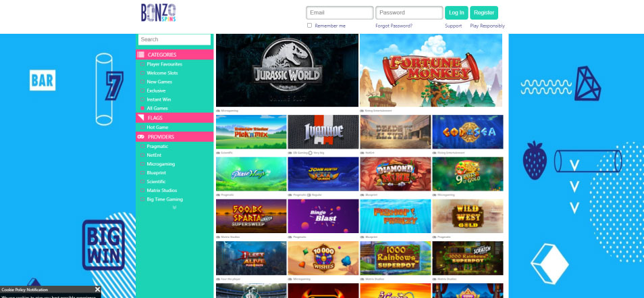Click the Register button
Image resolution: width=644 pixels, height=298 pixels.
click(x=484, y=13)
